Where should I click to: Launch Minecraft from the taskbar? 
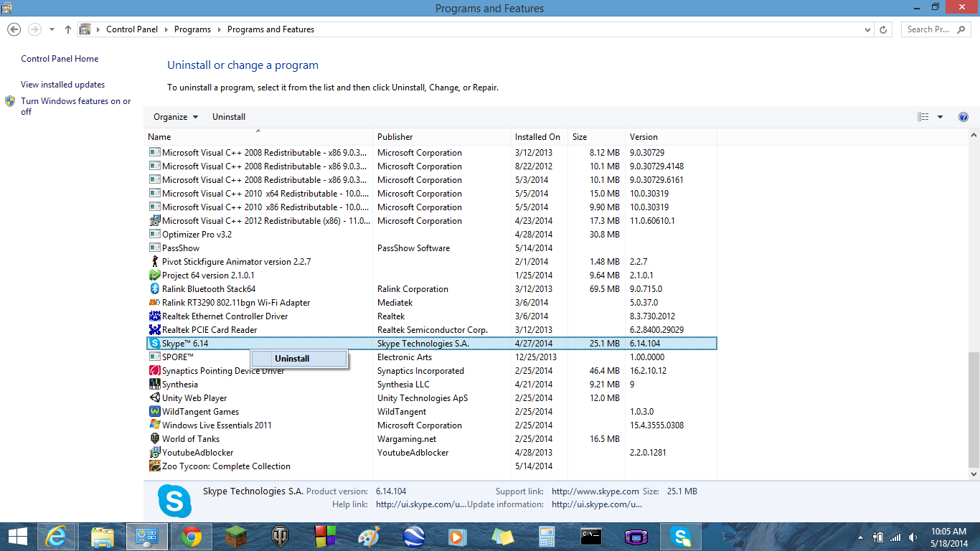point(235,537)
